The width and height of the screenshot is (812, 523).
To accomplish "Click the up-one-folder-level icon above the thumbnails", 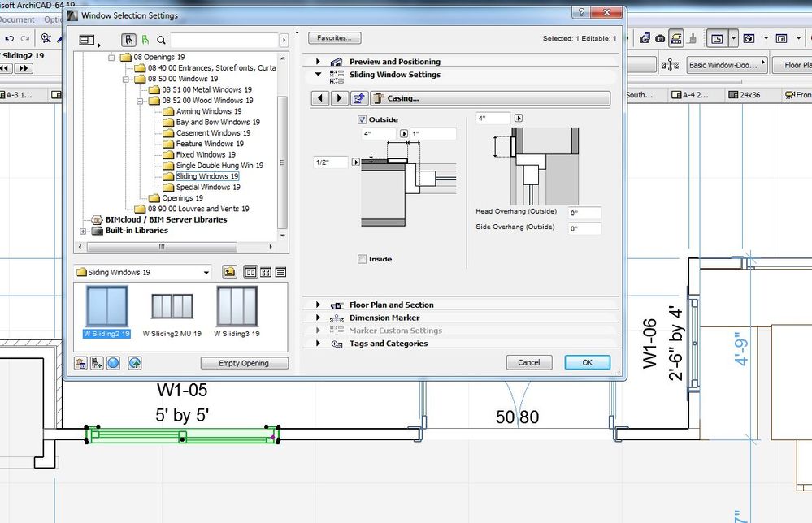I will pyautogui.click(x=230, y=273).
